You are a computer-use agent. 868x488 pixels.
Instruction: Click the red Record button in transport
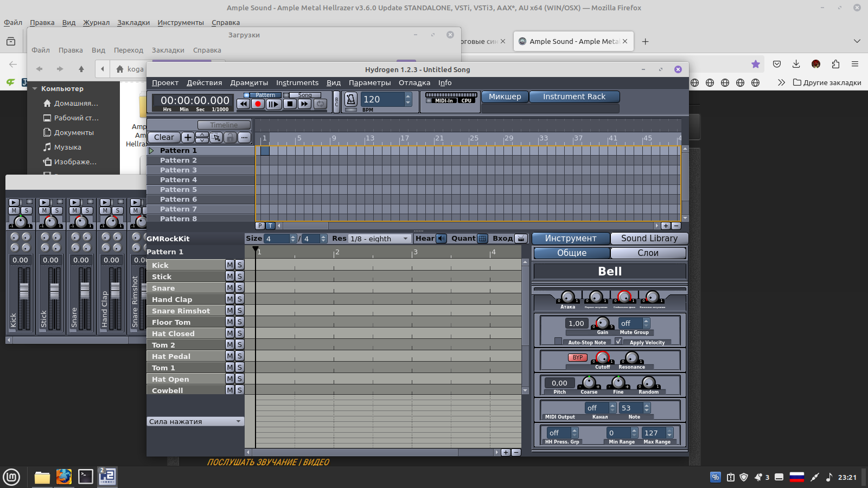click(x=258, y=104)
